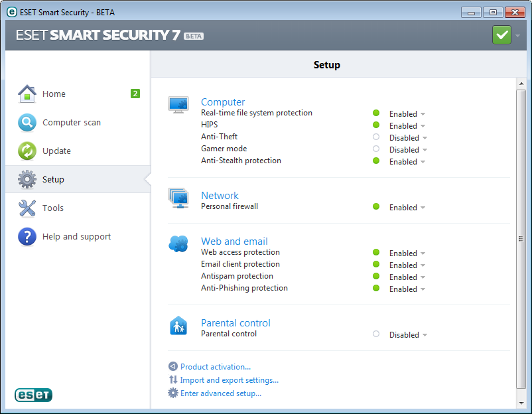Viewport: 532px width, 414px height.
Task: Click the Tools wrench icon
Action: [27, 208]
